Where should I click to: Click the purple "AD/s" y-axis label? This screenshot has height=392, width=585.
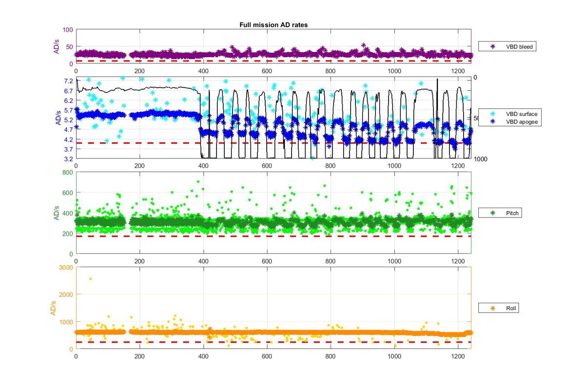(x=57, y=46)
